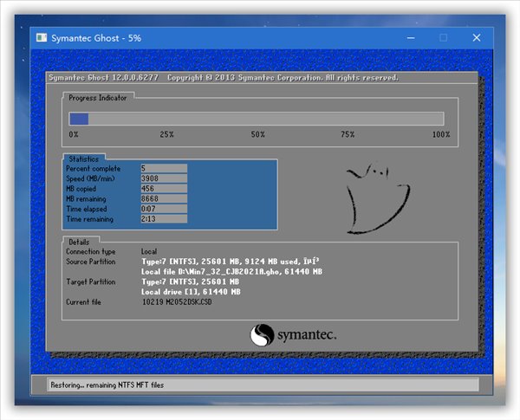Click the ghost mascot drawing

coord(378,198)
